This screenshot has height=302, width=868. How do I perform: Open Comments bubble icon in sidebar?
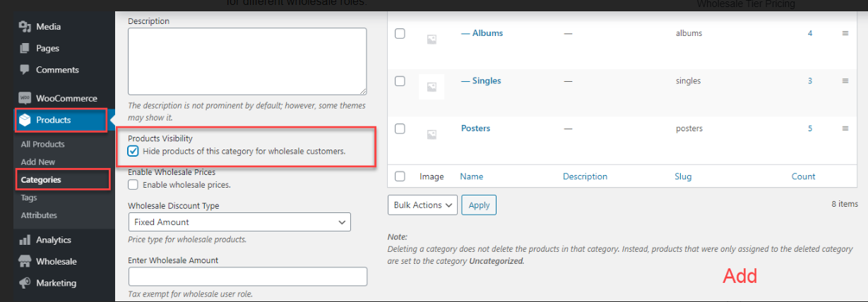[25, 70]
